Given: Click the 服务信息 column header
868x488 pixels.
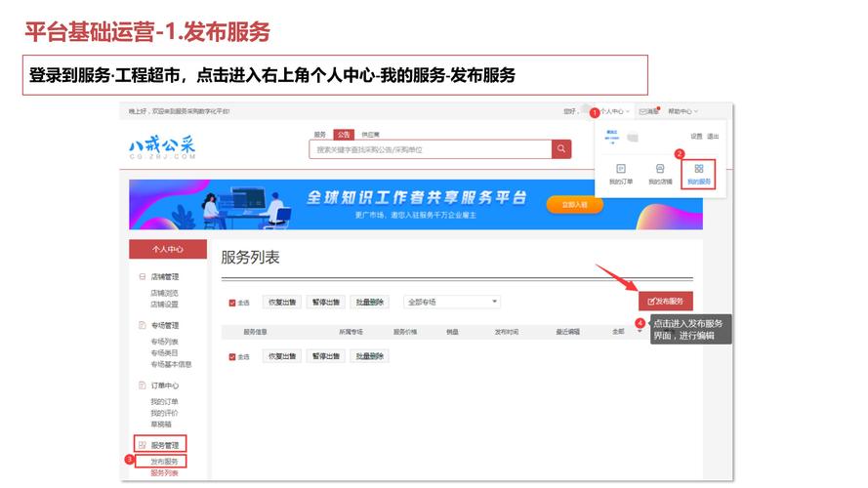Looking at the screenshot, I should coord(255,332).
